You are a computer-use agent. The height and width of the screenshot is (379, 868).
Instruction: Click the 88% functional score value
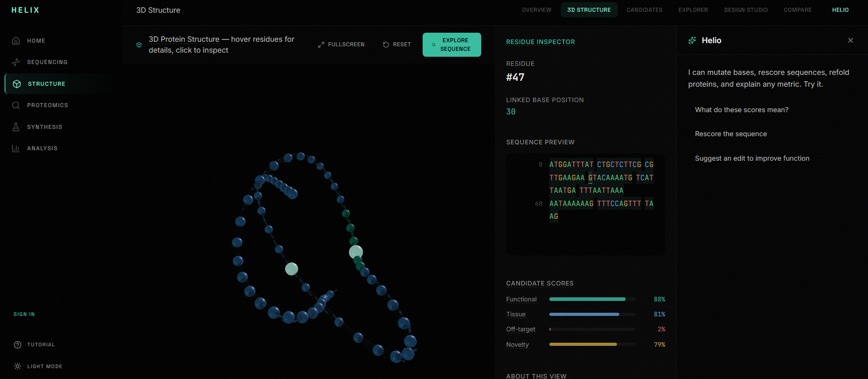(659, 299)
